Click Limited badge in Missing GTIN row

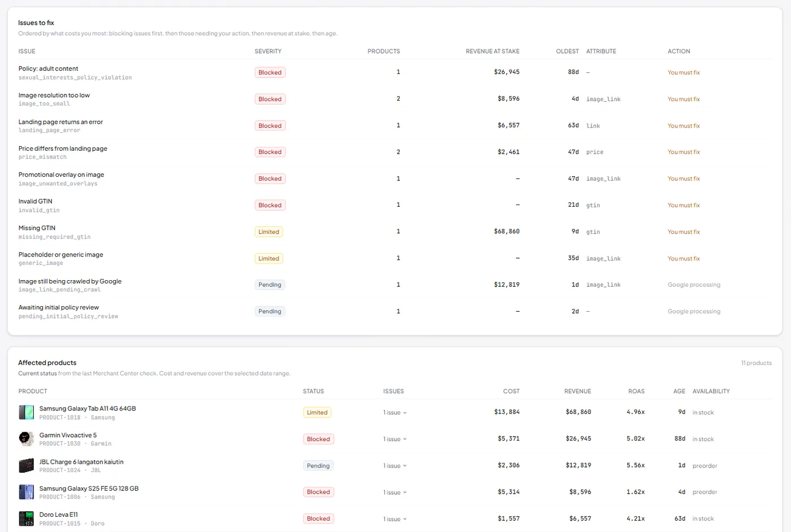269,232
